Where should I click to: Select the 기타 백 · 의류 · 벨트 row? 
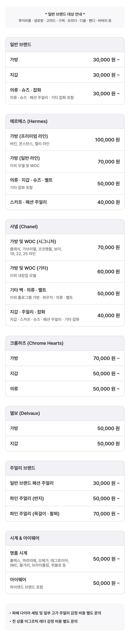click(x=65, y=293)
